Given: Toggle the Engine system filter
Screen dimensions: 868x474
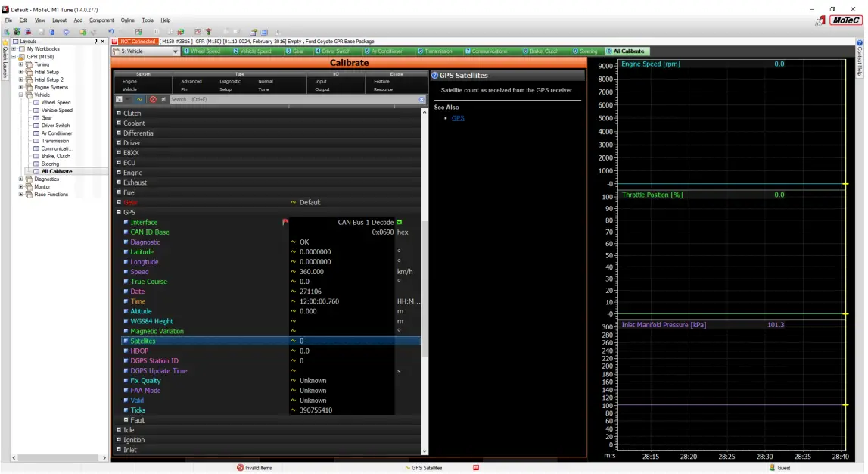Looking at the screenshot, I should [x=129, y=81].
